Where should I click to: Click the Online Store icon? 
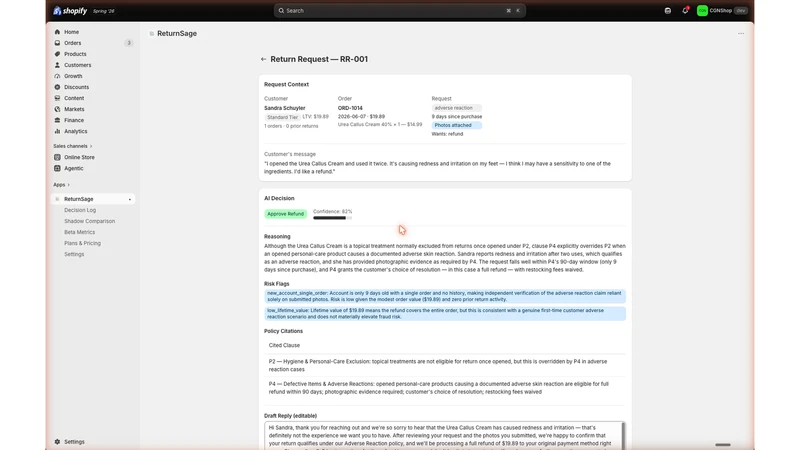click(x=57, y=157)
